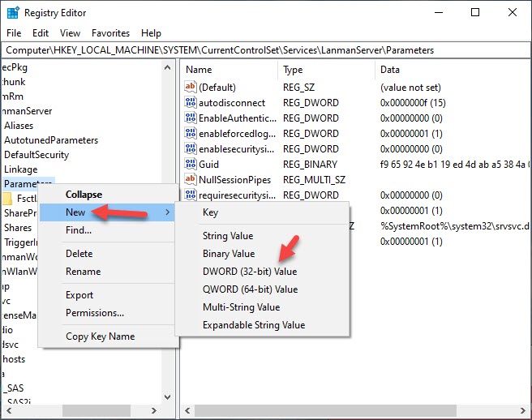The height and width of the screenshot is (420, 532).
Task: Select the DefaultSecurity tree key
Action: tap(36, 155)
